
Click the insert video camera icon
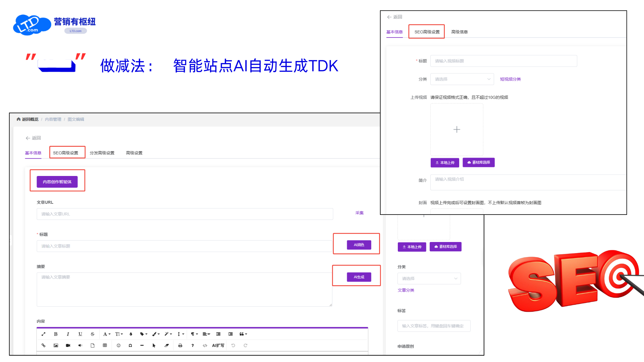coord(68,345)
